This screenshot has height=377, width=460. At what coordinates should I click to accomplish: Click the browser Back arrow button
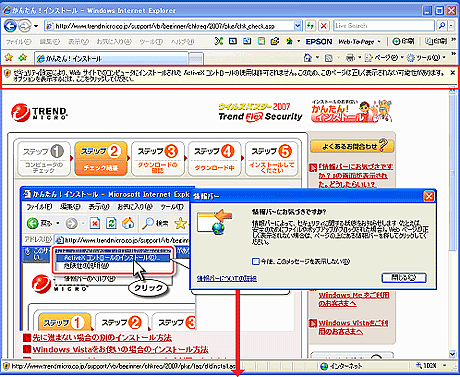click(x=10, y=26)
